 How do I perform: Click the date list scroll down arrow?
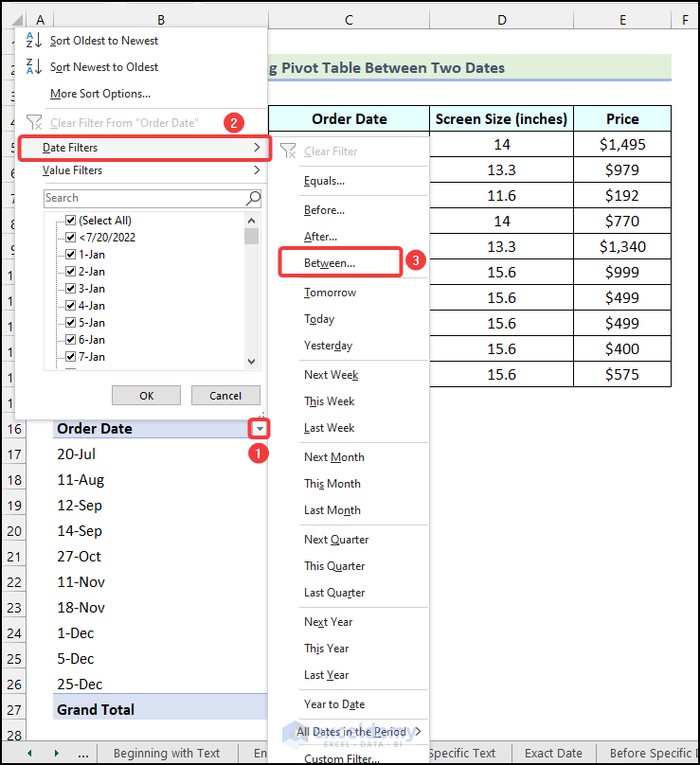pyautogui.click(x=251, y=362)
